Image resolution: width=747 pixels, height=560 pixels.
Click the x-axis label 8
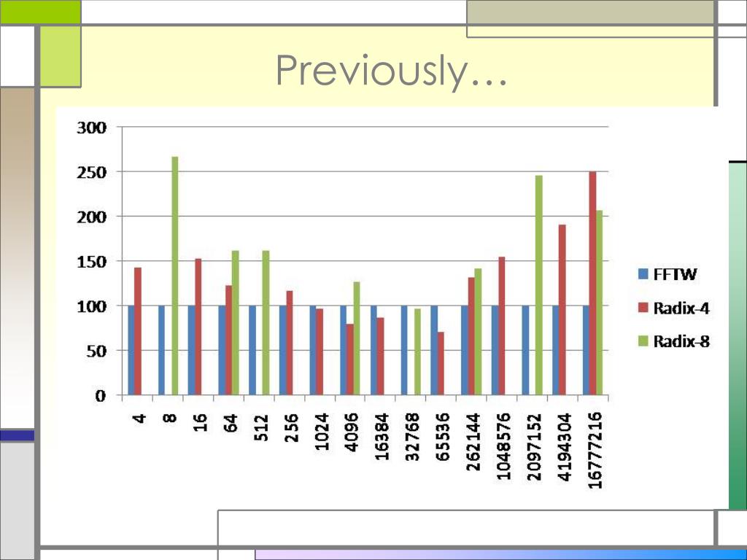(x=169, y=418)
